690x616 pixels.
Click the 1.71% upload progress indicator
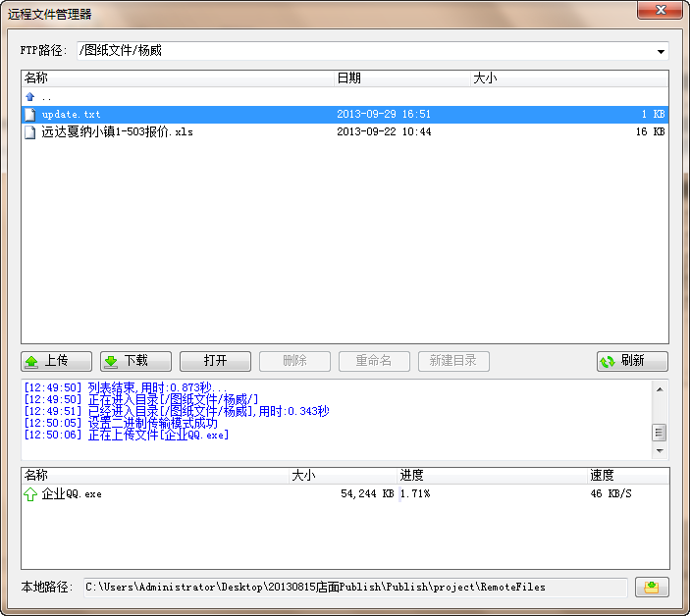415,494
